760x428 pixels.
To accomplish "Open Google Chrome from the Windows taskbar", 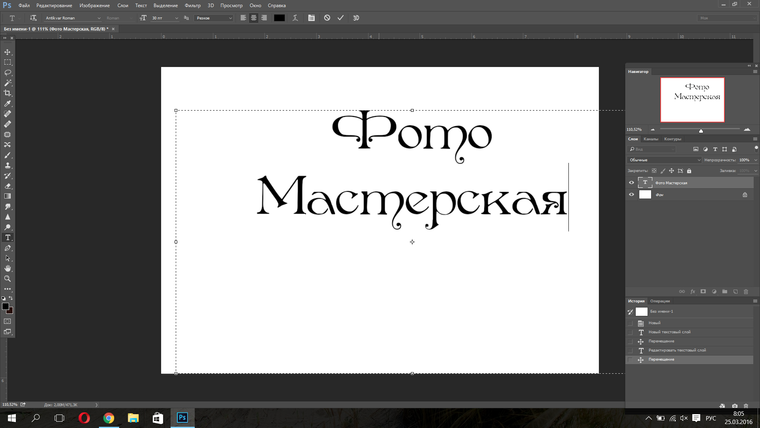I will point(108,418).
